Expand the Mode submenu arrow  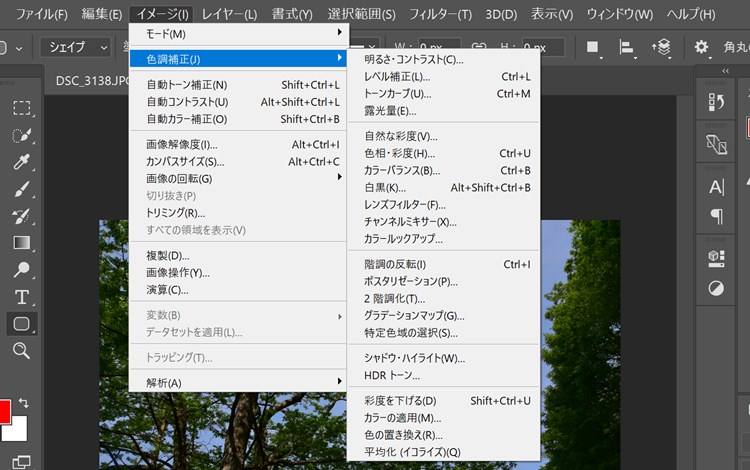pyautogui.click(x=339, y=33)
